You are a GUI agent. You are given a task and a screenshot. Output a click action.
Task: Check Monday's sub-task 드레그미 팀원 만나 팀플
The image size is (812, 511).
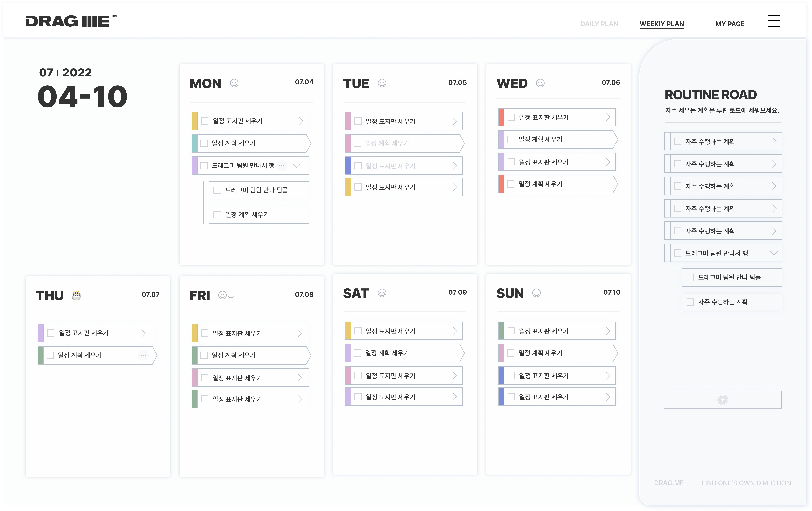point(217,190)
